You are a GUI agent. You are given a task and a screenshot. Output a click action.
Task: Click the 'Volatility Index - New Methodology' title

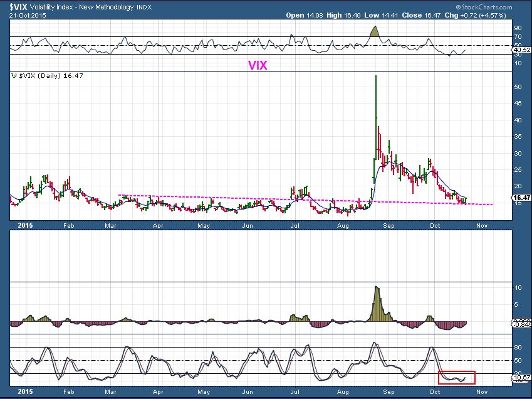[81, 7]
